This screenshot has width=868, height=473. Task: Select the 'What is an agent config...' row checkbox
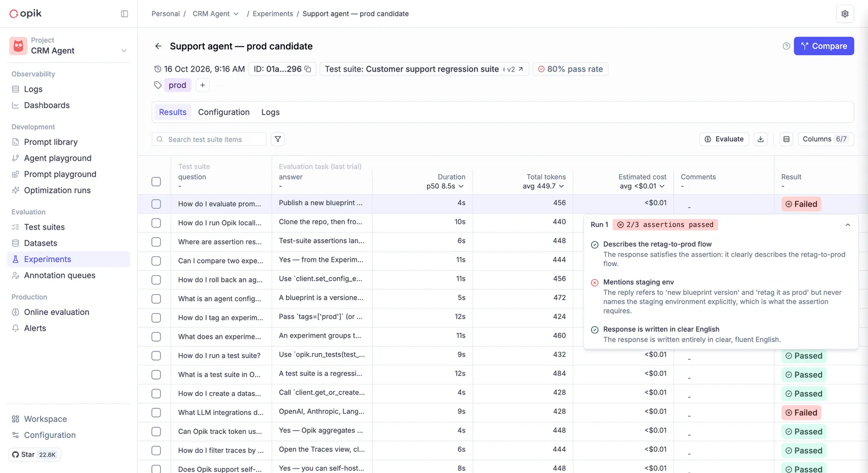point(156,299)
